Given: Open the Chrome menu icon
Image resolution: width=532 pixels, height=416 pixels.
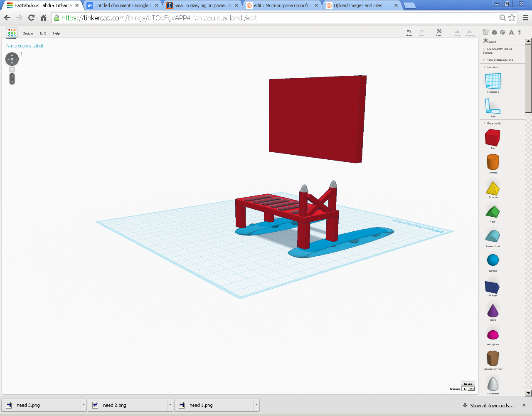Looking at the screenshot, I should pyautogui.click(x=525, y=17).
